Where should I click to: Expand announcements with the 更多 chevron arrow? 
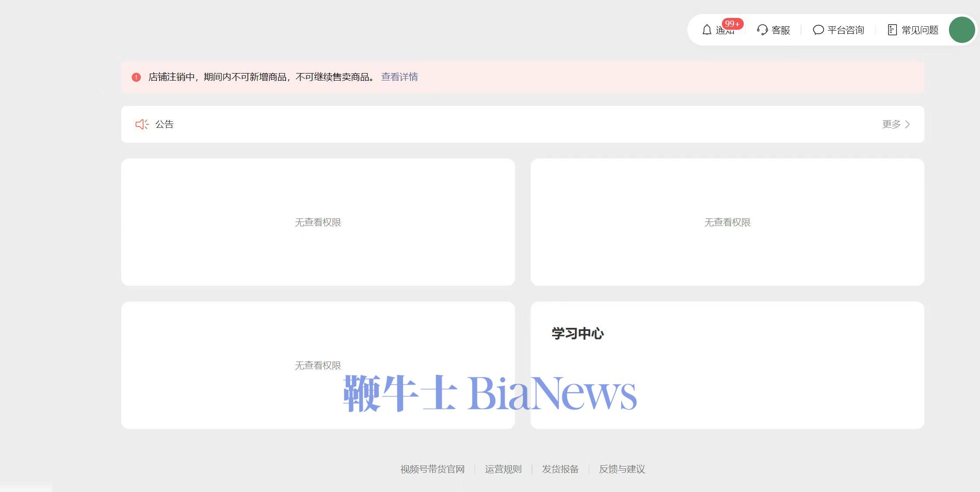click(907, 124)
